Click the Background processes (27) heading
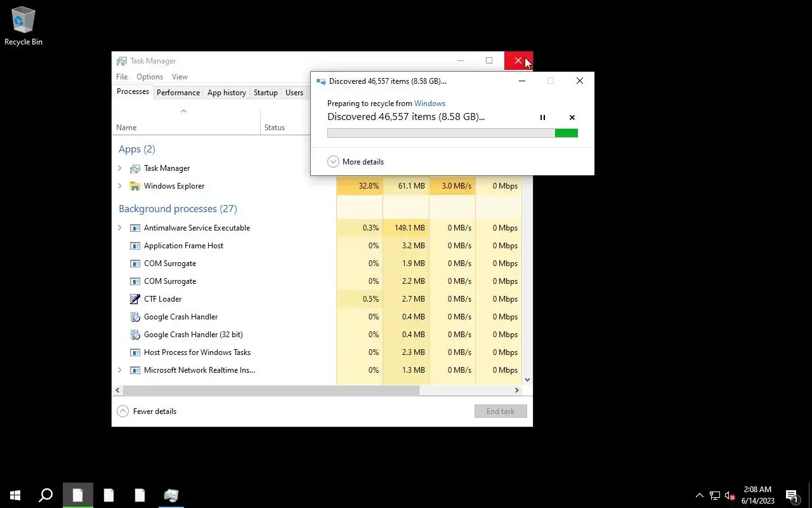The image size is (812, 508). [178, 209]
